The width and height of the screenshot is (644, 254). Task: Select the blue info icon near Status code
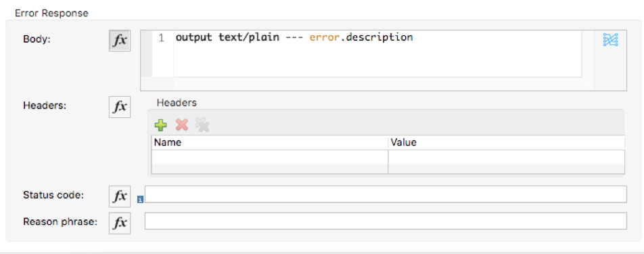coord(140,200)
